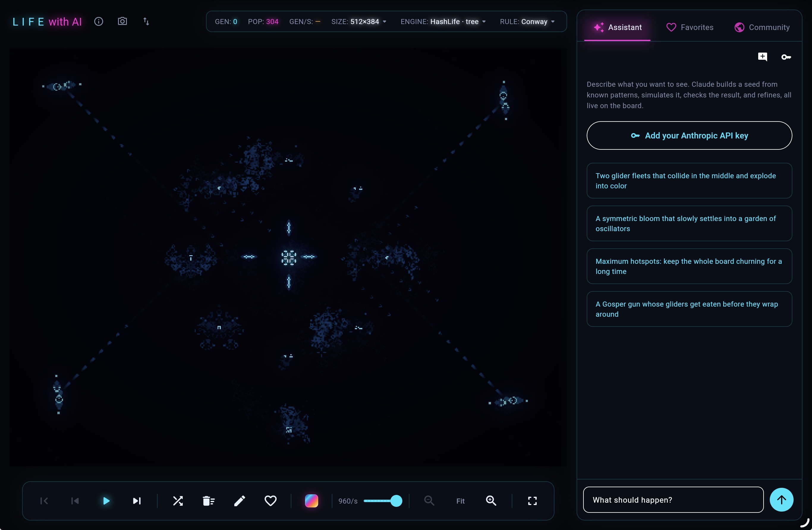Jump to first generation

point(44,501)
